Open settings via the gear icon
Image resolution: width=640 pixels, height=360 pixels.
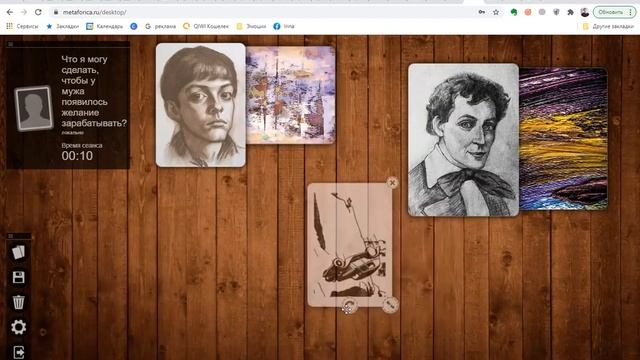click(x=18, y=327)
